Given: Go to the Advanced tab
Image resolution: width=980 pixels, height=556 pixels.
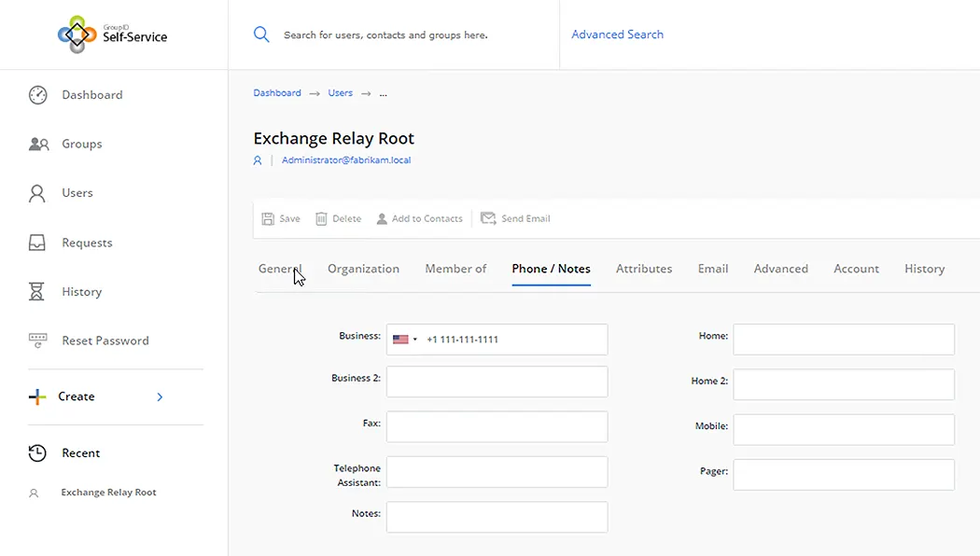Looking at the screenshot, I should tap(780, 269).
